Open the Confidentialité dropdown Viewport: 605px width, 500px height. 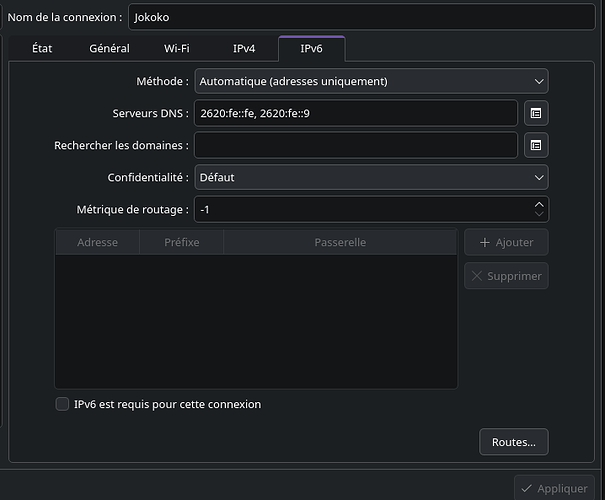coord(371,177)
